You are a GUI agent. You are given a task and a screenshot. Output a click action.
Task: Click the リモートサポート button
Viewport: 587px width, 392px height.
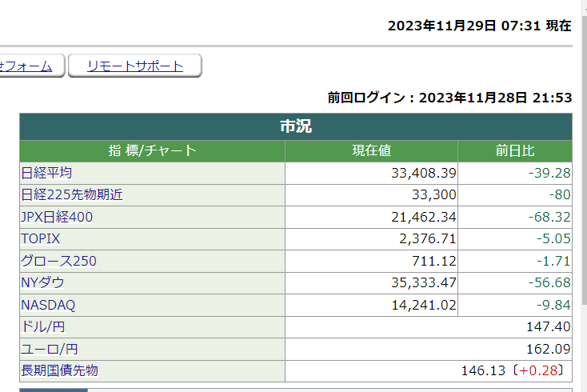pyautogui.click(x=134, y=66)
